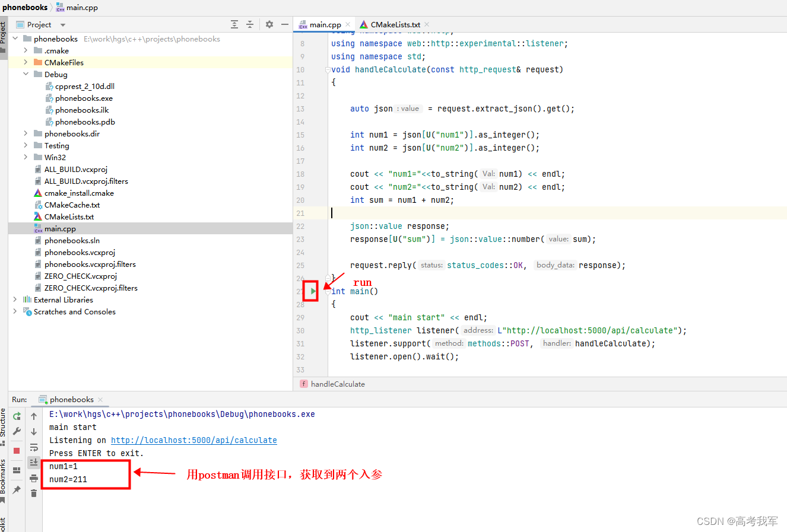Print the console output
Viewport: 787px width, 532px height.
click(34, 479)
